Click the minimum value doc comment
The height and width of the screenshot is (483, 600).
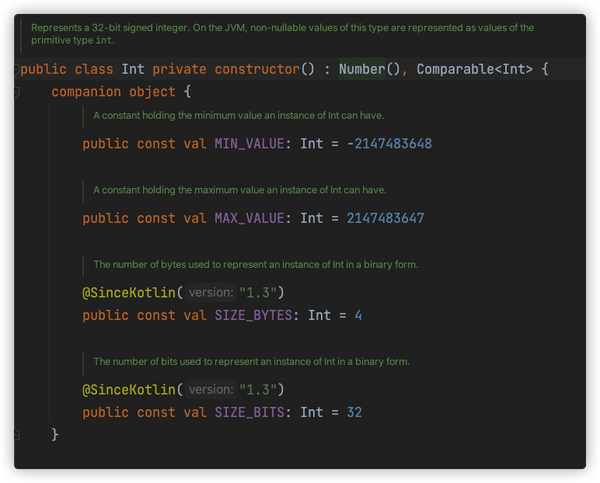(x=238, y=116)
